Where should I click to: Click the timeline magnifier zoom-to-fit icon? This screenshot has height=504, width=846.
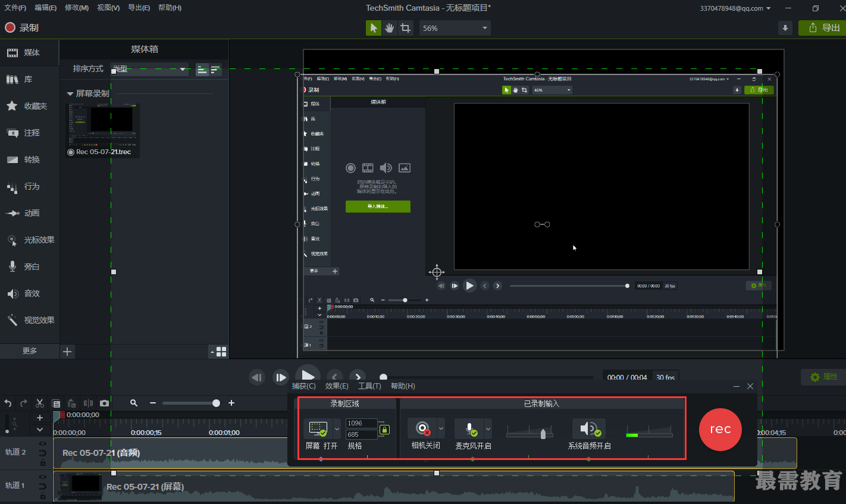click(x=134, y=403)
